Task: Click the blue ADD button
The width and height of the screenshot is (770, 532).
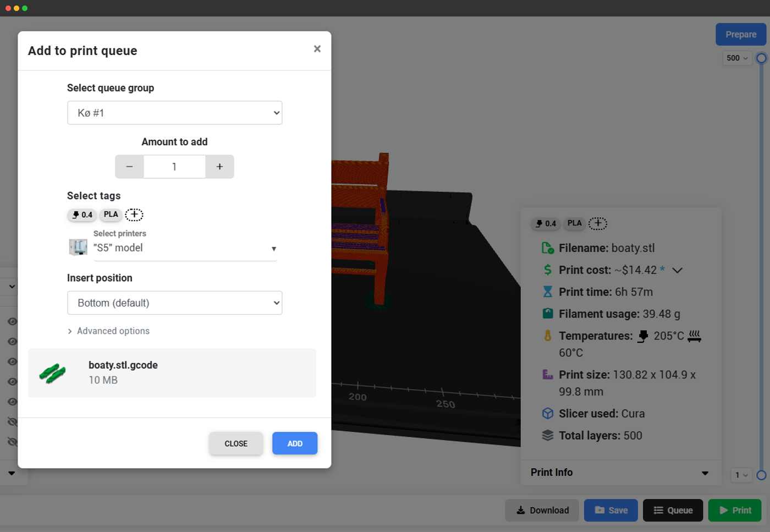Action: pos(295,443)
